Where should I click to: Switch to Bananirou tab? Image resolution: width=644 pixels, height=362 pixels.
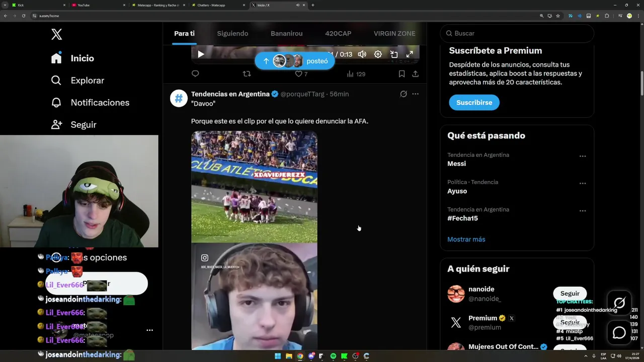pos(286,33)
